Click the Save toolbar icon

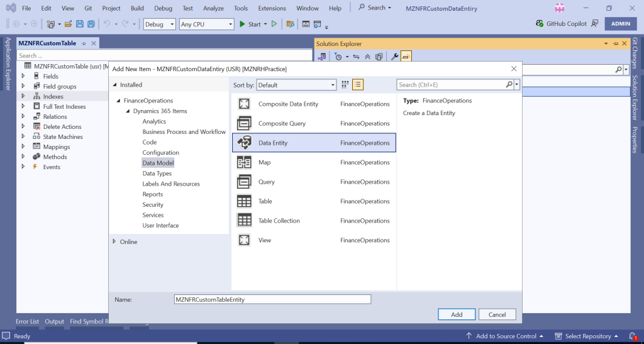click(x=80, y=25)
